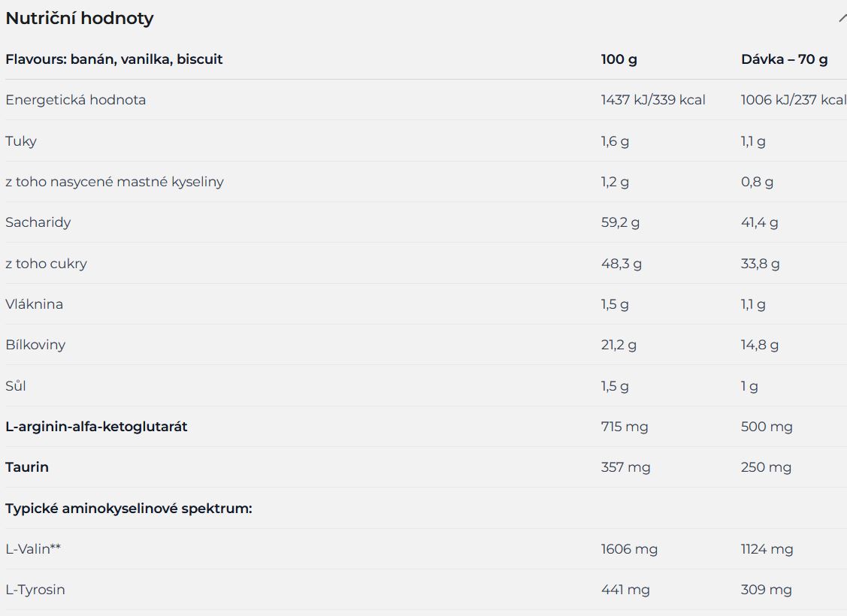The image size is (847, 616).
Task: Click the L-Valin** row label
Action: point(33,549)
